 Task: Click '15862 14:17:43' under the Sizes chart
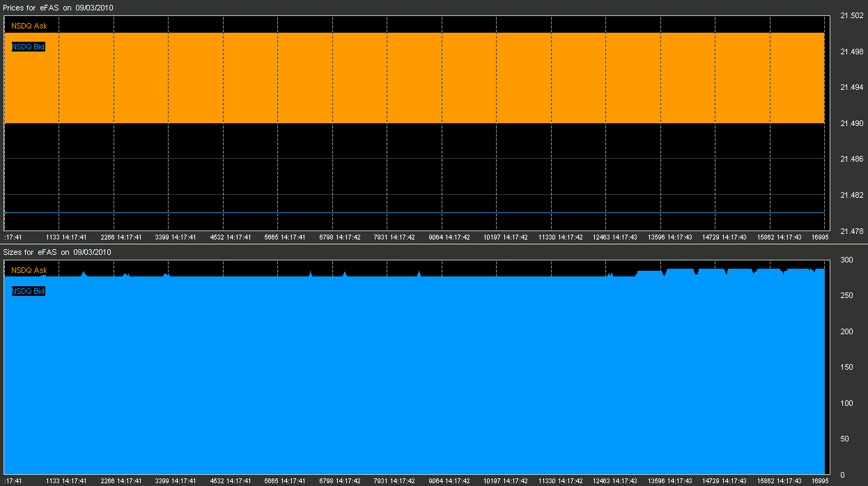pyautogui.click(x=779, y=481)
